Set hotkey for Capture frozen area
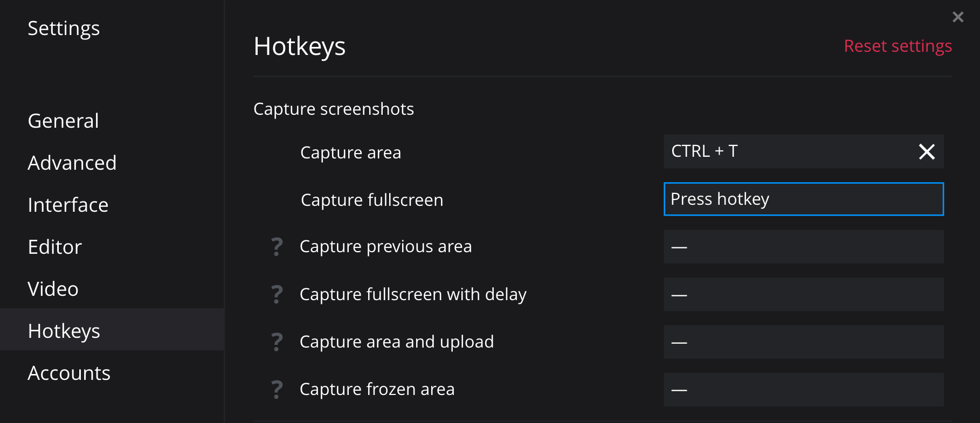The height and width of the screenshot is (423, 980). click(x=803, y=389)
